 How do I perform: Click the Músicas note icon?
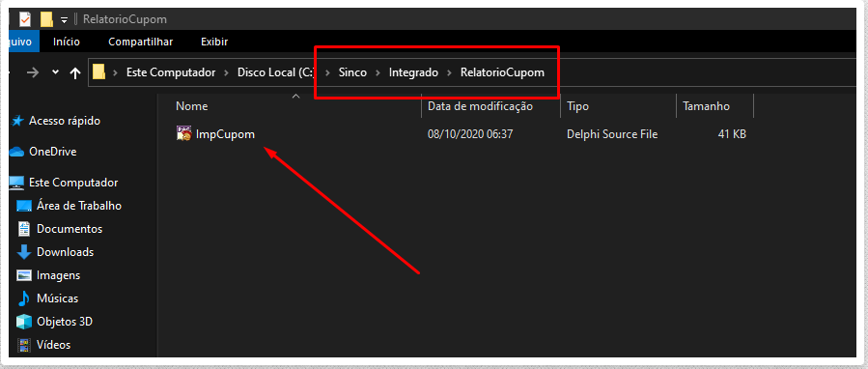(24, 298)
